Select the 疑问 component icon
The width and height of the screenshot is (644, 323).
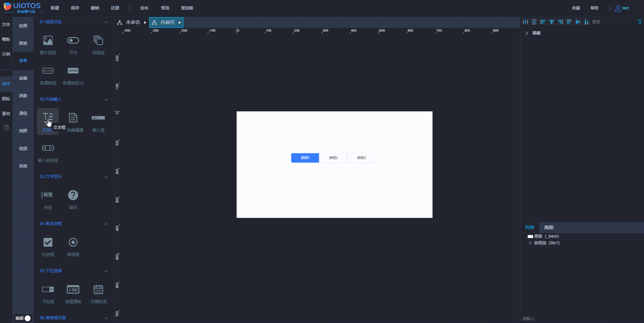[73, 195]
